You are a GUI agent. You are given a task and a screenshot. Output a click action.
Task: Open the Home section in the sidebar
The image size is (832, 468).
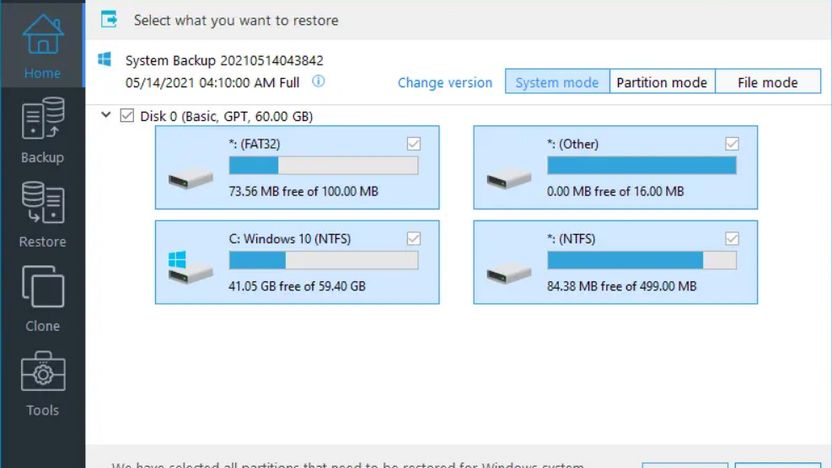point(42,45)
